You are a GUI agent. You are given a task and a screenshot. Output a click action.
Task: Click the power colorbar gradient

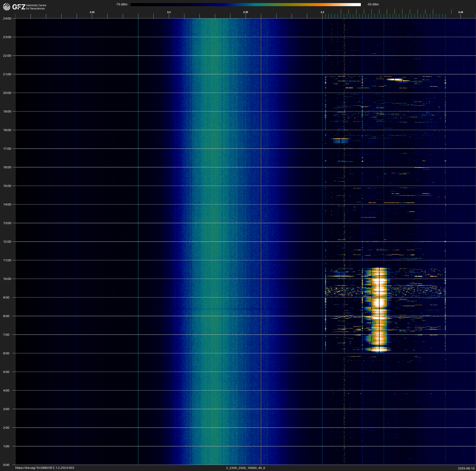[245, 4]
